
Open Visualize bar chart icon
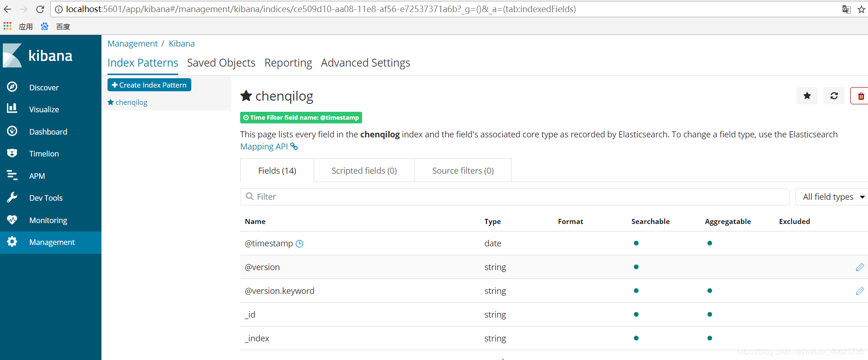tap(12, 109)
